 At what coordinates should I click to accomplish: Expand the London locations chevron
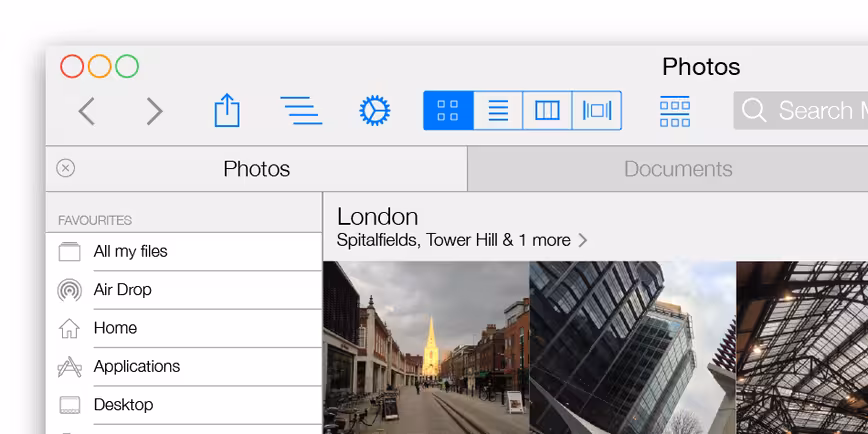point(582,240)
